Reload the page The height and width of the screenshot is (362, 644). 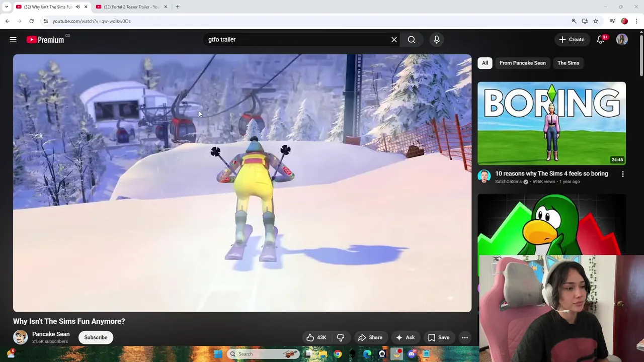pos(31,21)
